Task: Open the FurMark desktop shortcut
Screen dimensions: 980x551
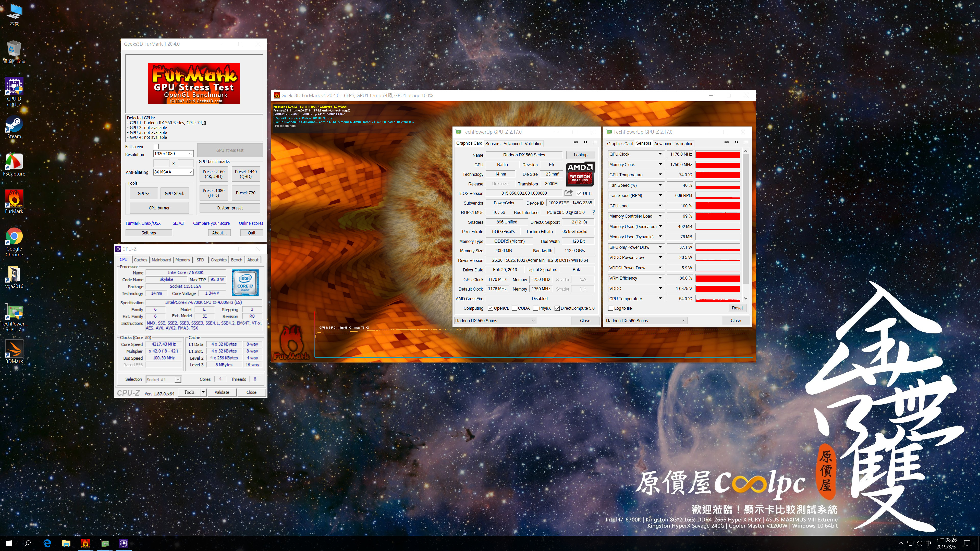Action: (x=14, y=202)
